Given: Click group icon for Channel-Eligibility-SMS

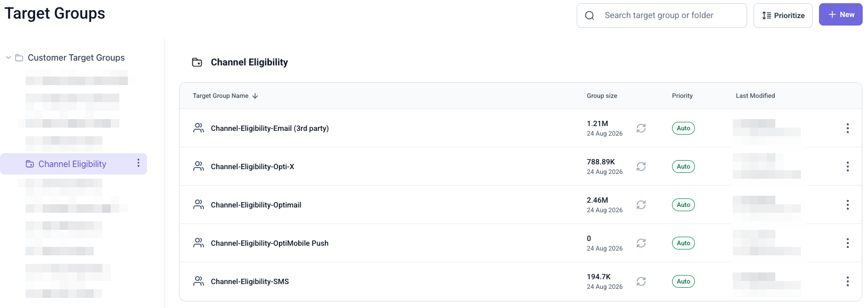Looking at the screenshot, I should click(199, 281).
